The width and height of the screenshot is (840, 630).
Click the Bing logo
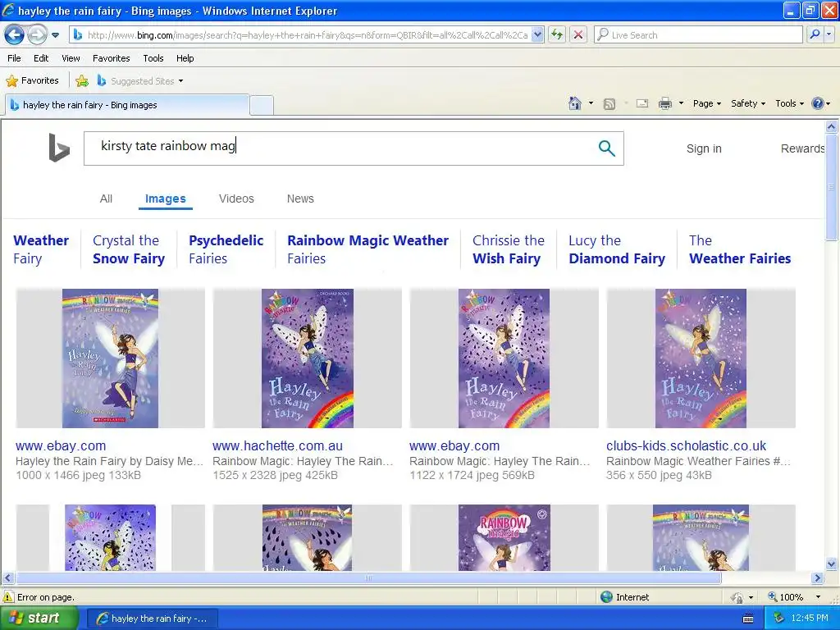[59, 148]
